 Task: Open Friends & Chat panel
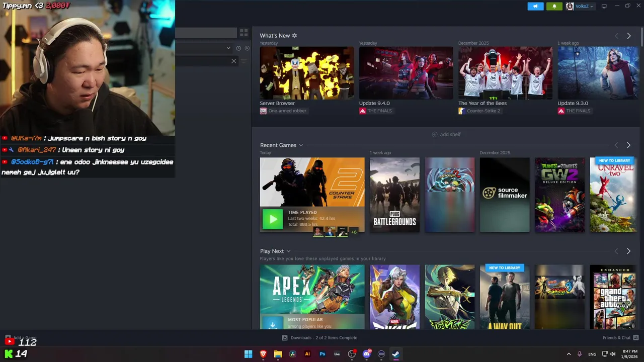[620, 338]
